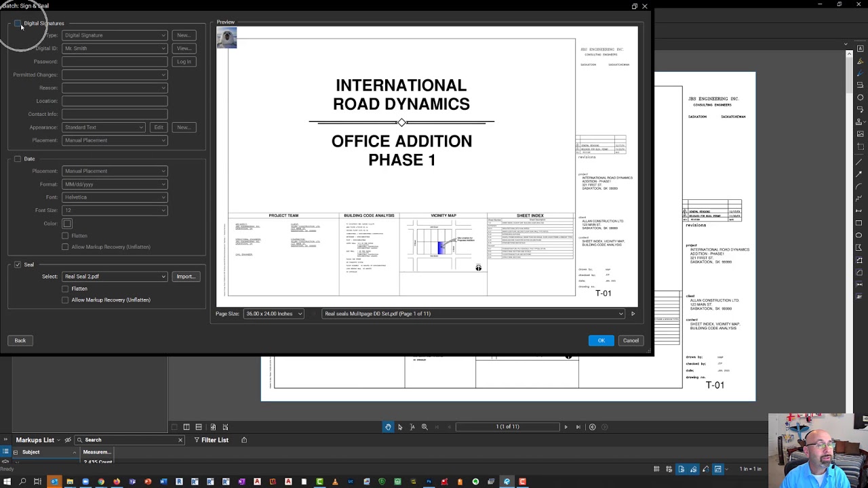Open Font dropdown showing Helvetica
The height and width of the screenshot is (488, 868).
pos(115,197)
